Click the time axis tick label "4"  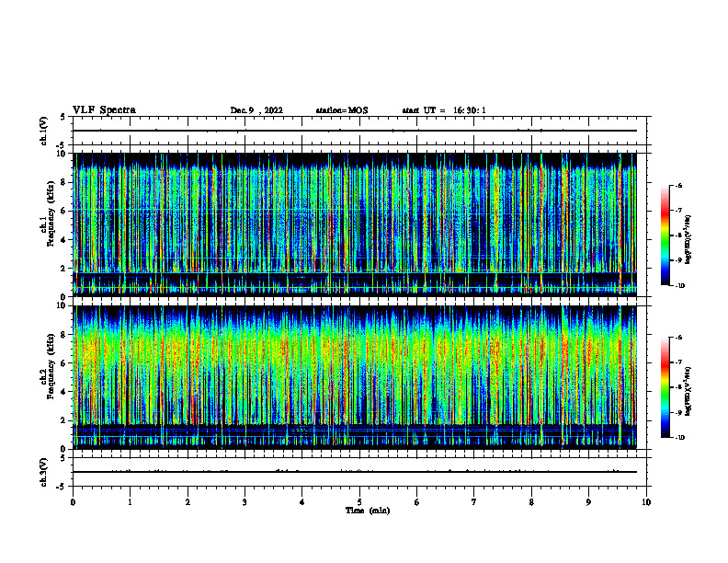pos(302,502)
